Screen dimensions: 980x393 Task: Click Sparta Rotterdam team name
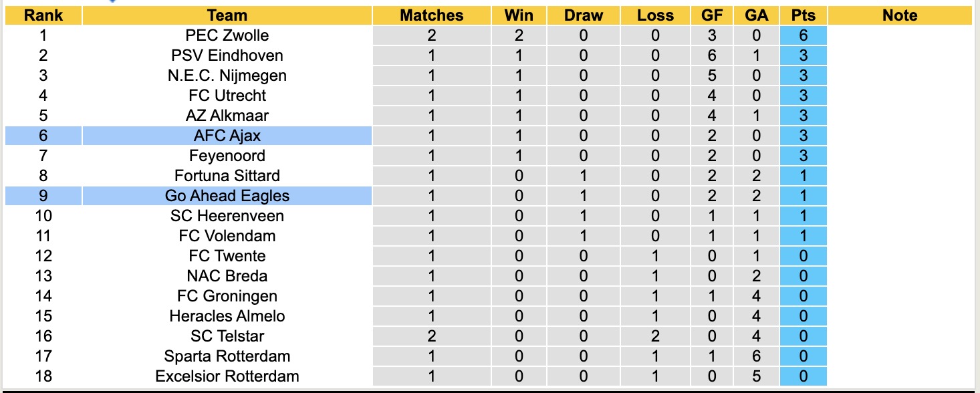point(227,356)
